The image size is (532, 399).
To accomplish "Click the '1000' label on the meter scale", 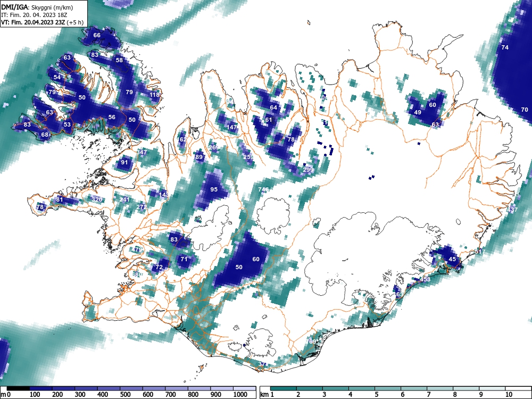I will (240, 394).
